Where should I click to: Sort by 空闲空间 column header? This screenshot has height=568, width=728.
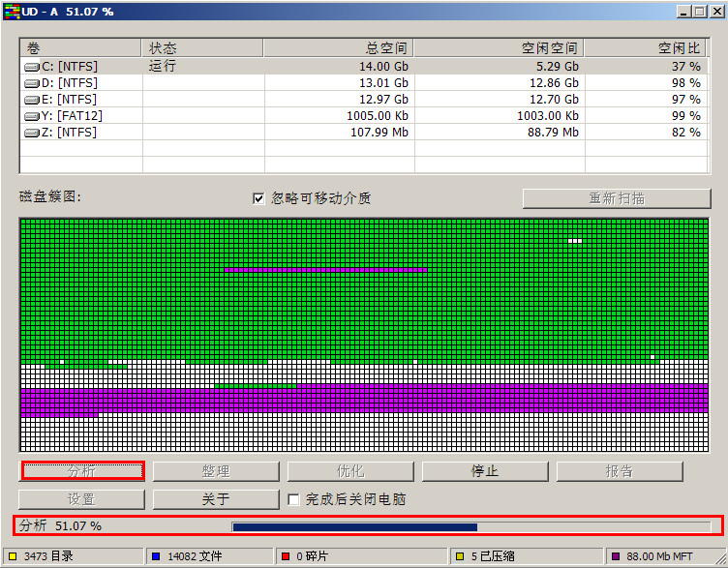[499, 47]
